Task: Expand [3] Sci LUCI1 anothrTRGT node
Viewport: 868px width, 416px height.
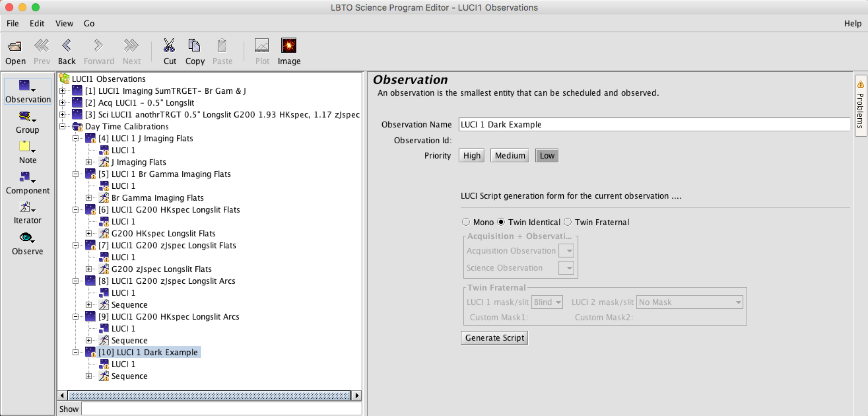Action: 62,114
